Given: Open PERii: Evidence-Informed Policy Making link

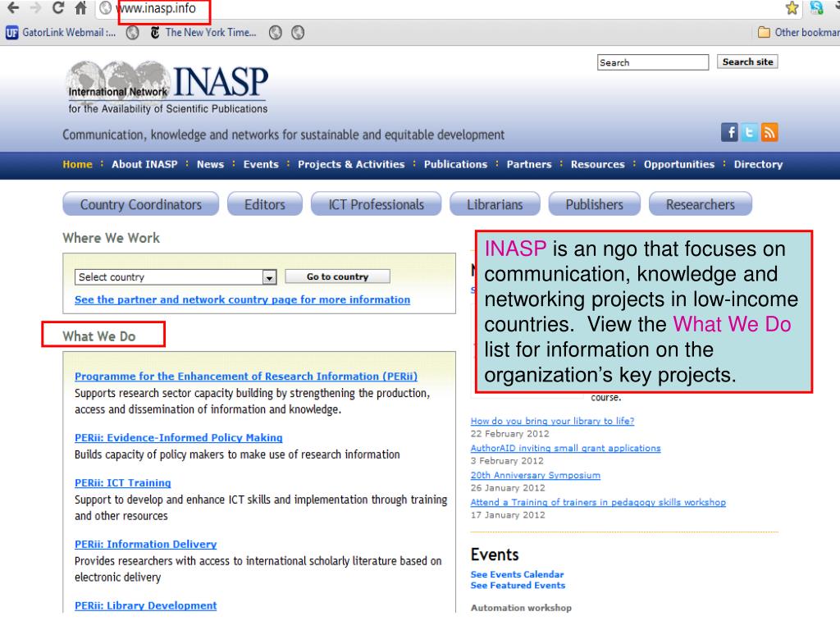Looking at the screenshot, I should (x=178, y=437).
